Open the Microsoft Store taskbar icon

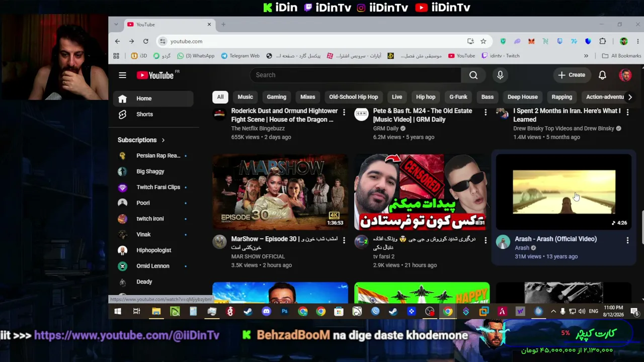339,312
